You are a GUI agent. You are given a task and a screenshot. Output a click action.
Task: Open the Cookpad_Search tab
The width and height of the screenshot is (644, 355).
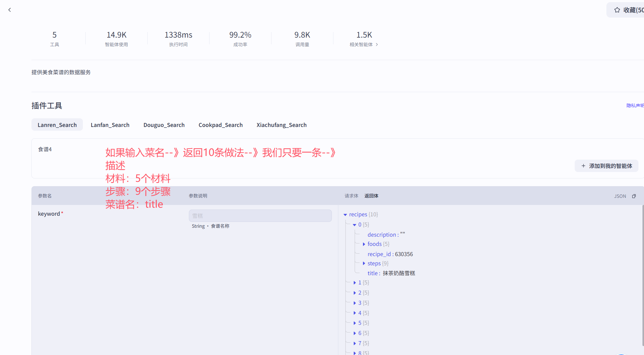[x=221, y=125]
